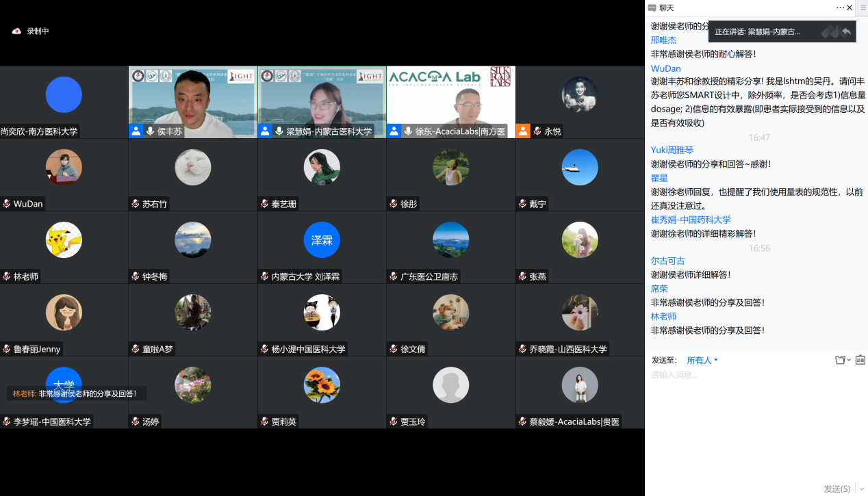Click the Yuki周雅琴 sender name in chat
The width and height of the screenshot is (868, 496).
[672, 150]
